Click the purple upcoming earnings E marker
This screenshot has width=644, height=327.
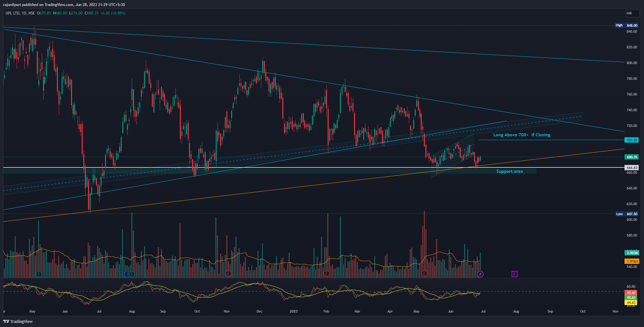(x=514, y=274)
